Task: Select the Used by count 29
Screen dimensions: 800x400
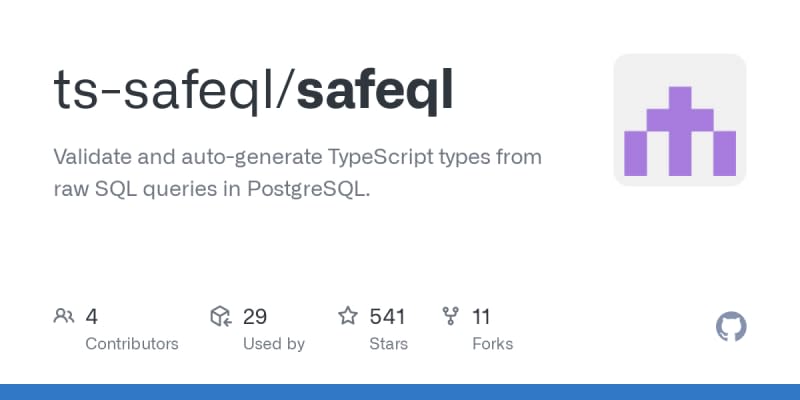Action: tap(255, 317)
